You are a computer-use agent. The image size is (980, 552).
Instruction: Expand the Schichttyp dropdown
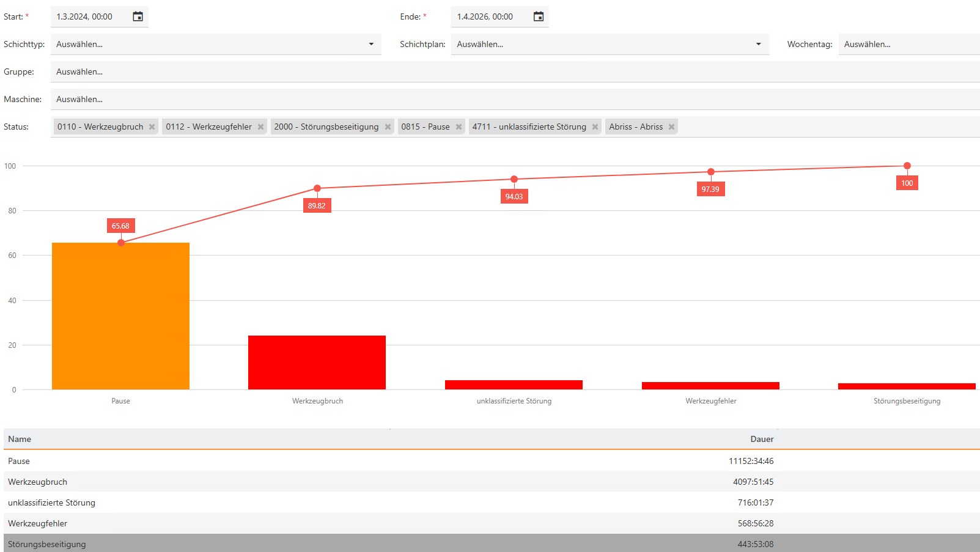[370, 44]
